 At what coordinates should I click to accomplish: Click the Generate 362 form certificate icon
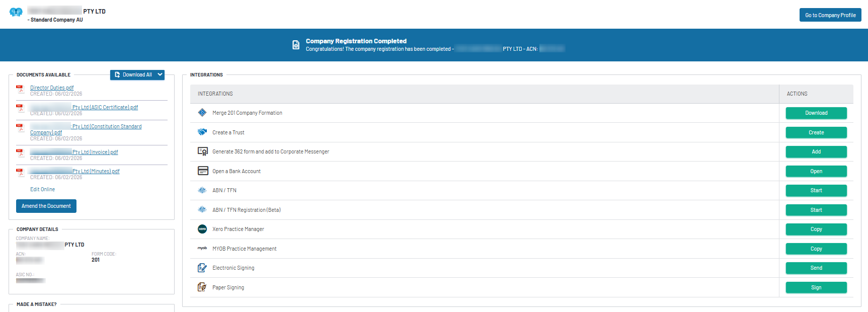coord(203,151)
